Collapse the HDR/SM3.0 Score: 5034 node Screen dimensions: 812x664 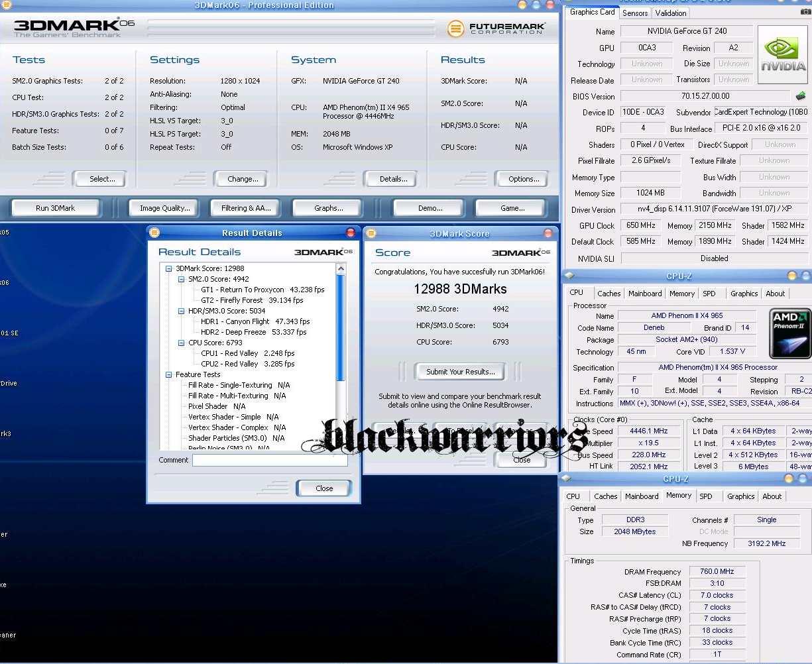pos(182,311)
